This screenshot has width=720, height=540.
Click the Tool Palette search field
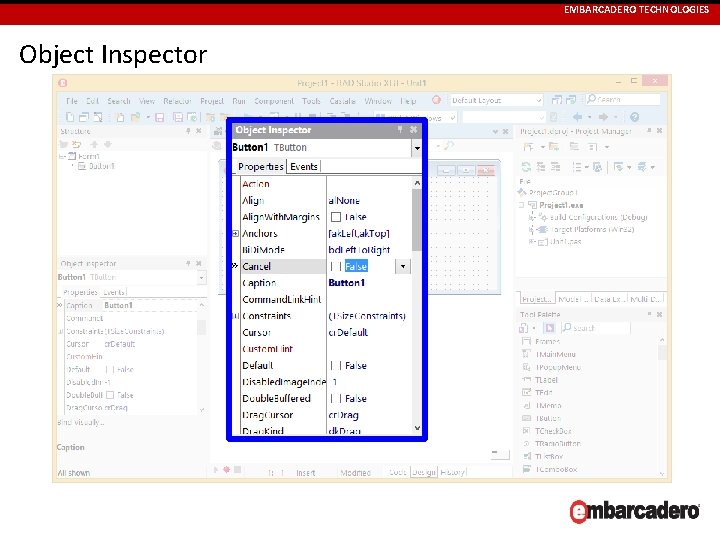(596, 328)
